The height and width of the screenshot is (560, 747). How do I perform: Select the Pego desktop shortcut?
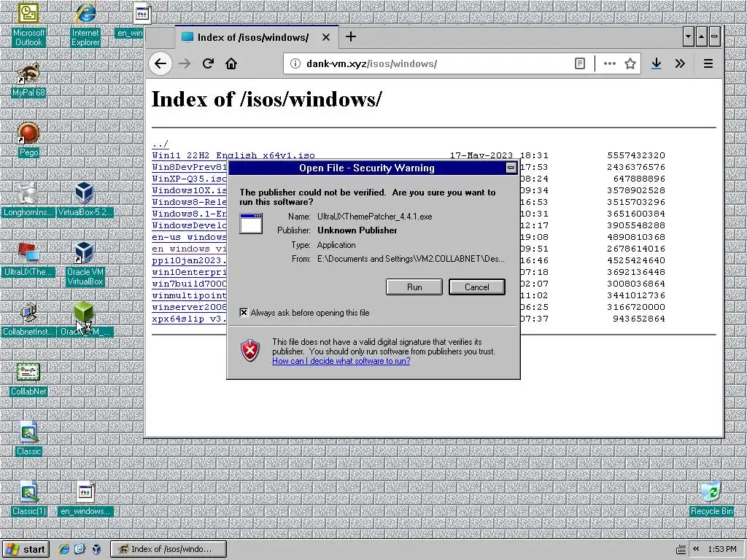28,139
